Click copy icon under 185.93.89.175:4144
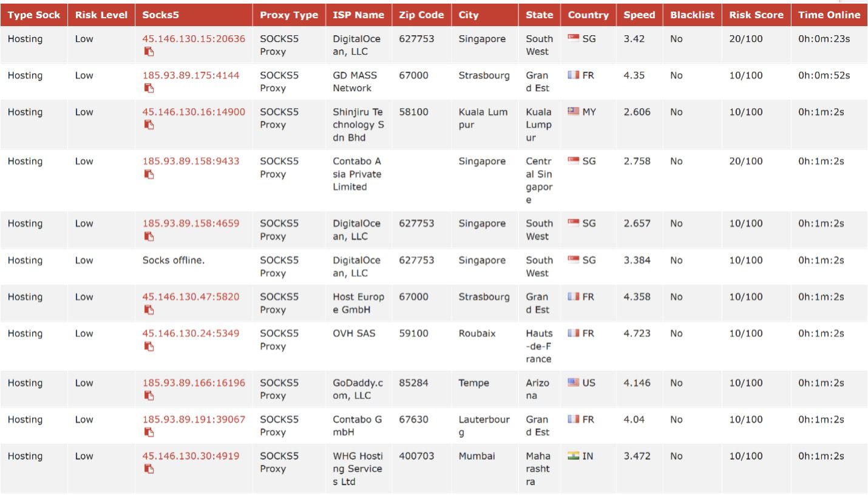This screenshot has height=495, width=868. [149, 89]
